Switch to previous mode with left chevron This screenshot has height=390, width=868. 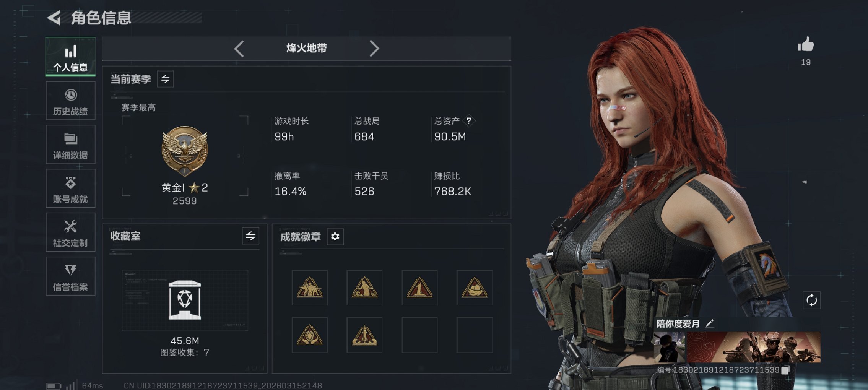(x=239, y=49)
